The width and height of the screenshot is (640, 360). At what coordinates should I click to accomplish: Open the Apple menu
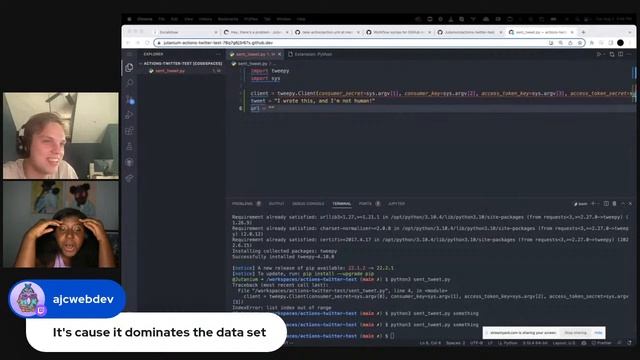[129, 19]
